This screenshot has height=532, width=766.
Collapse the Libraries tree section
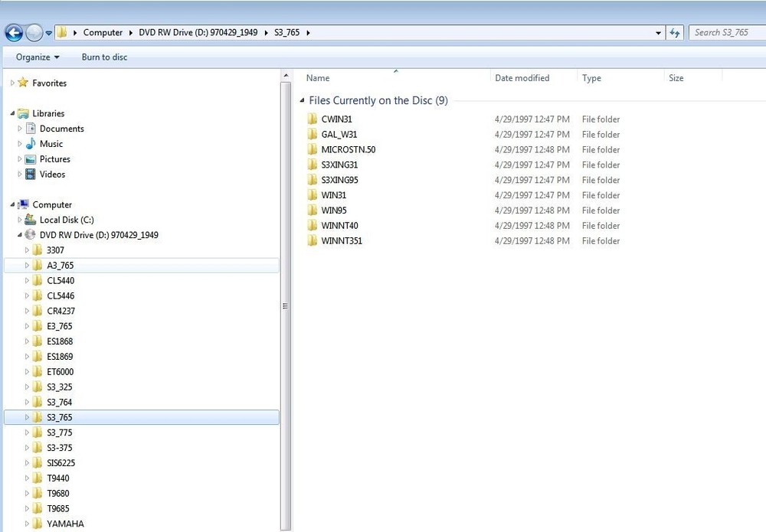pos(13,113)
